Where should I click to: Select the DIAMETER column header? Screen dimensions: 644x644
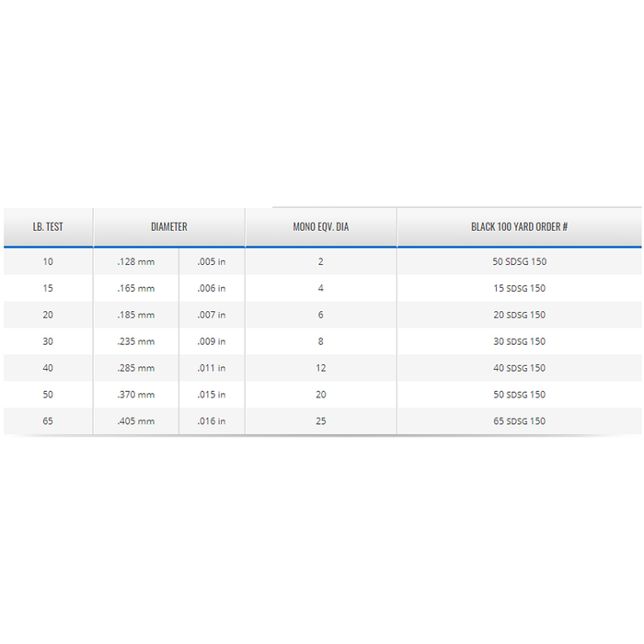pyautogui.click(x=168, y=226)
